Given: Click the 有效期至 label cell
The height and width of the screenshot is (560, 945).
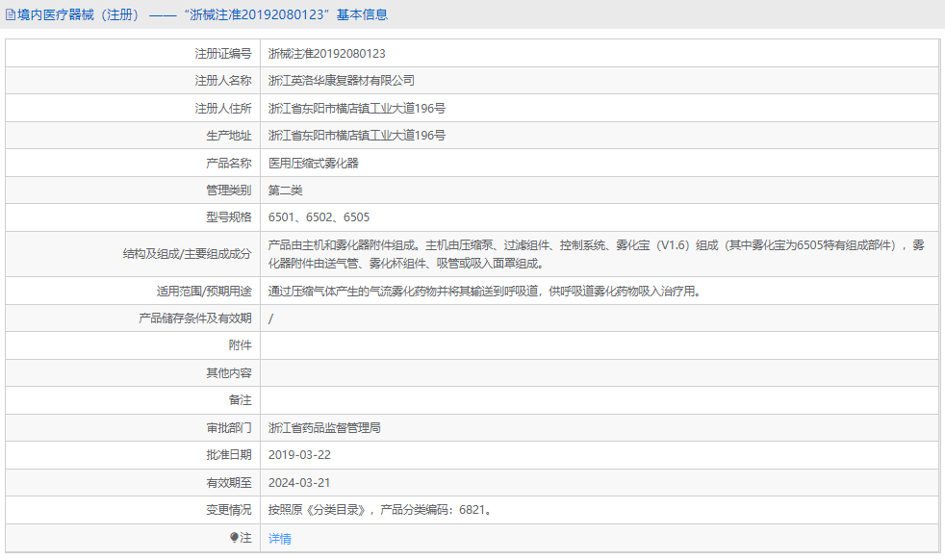Looking at the screenshot, I should [133, 482].
